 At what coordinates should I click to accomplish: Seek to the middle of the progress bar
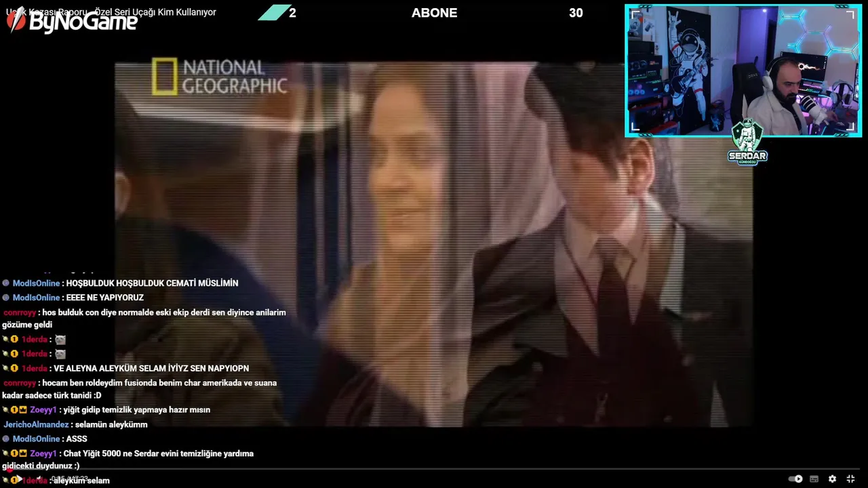tap(434, 469)
